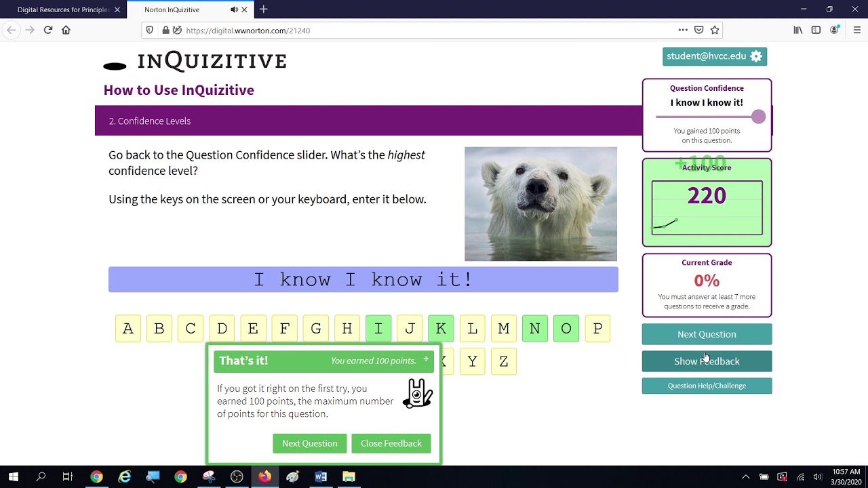Click the letter P key
Viewport: 868px width, 488px height.
(597, 329)
